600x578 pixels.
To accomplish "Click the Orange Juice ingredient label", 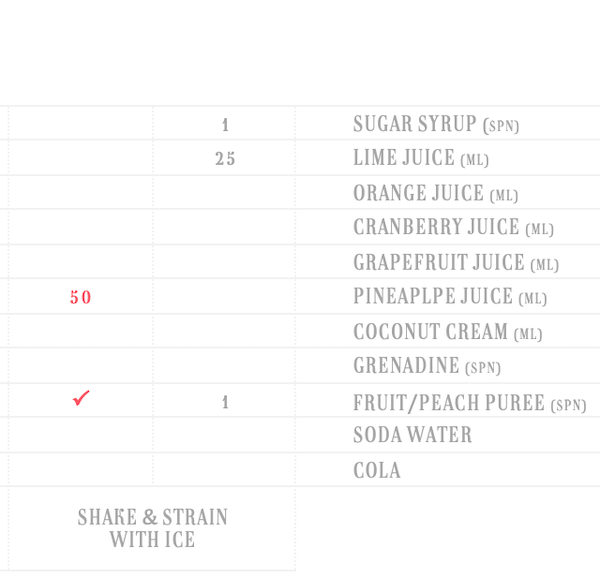I will pos(435,194).
